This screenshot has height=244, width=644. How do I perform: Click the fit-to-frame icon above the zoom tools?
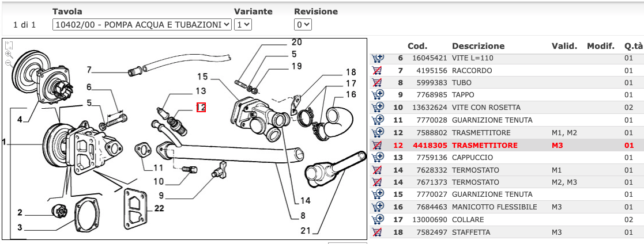9,45
